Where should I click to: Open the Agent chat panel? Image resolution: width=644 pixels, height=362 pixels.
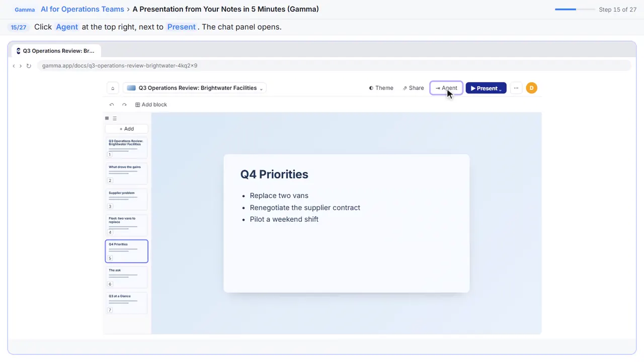pos(446,88)
